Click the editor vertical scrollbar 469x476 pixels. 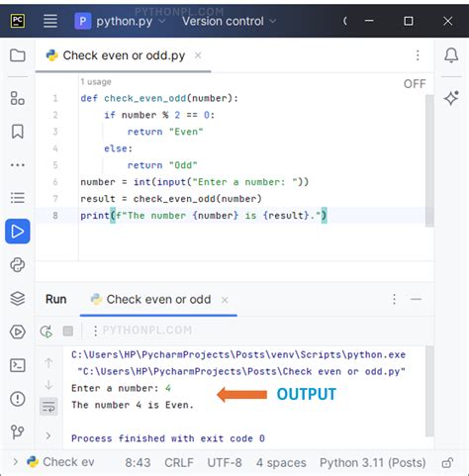pyautogui.click(x=429, y=160)
